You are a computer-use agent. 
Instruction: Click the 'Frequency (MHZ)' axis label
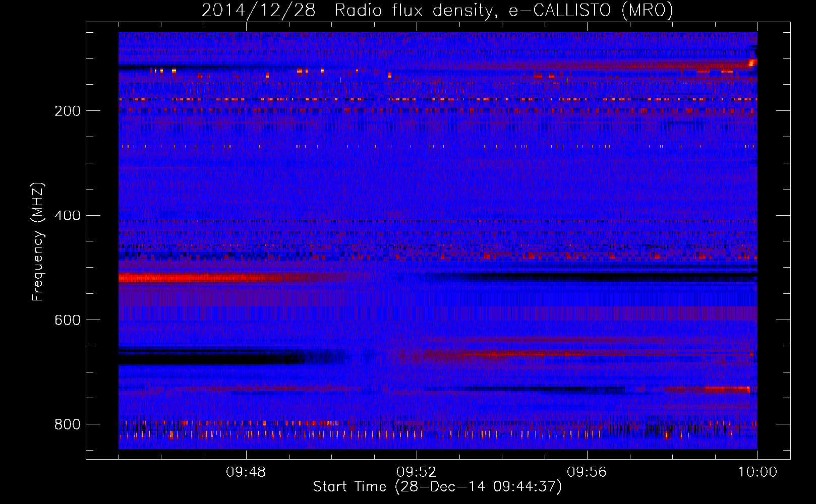click(38, 242)
